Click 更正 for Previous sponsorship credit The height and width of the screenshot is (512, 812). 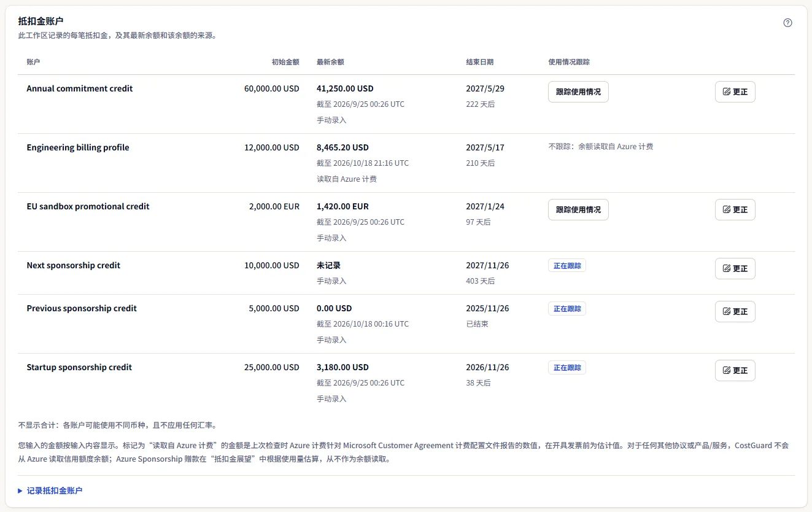click(x=735, y=312)
